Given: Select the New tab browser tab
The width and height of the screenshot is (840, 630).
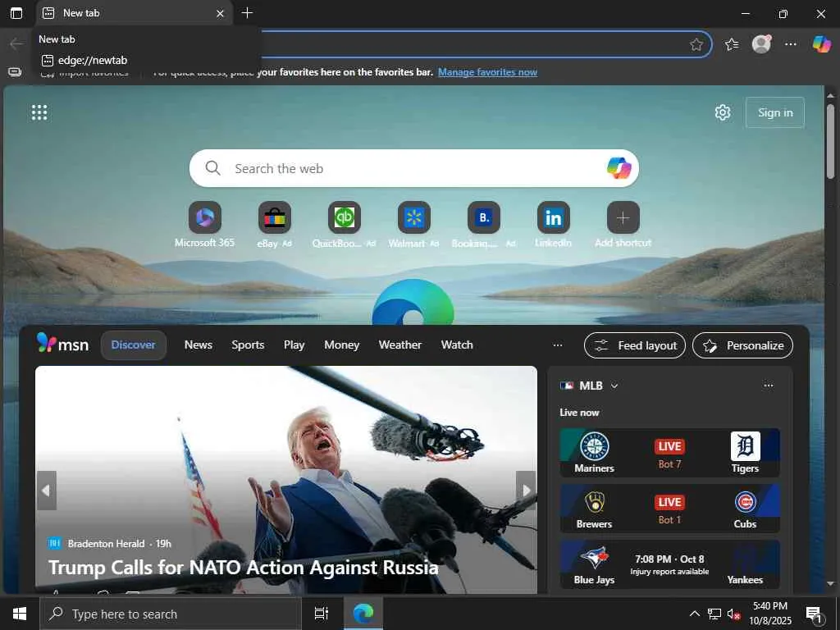Looking at the screenshot, I should click(134, 13).
